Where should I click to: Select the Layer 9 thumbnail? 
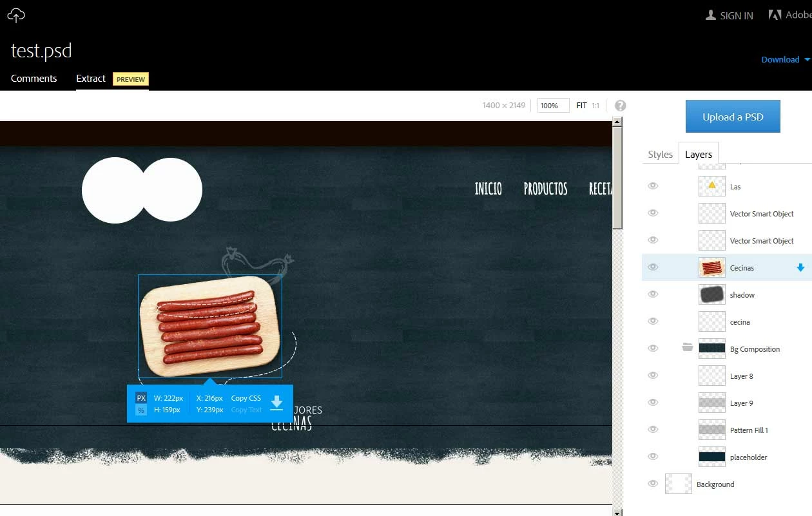[x=712, y=403]
